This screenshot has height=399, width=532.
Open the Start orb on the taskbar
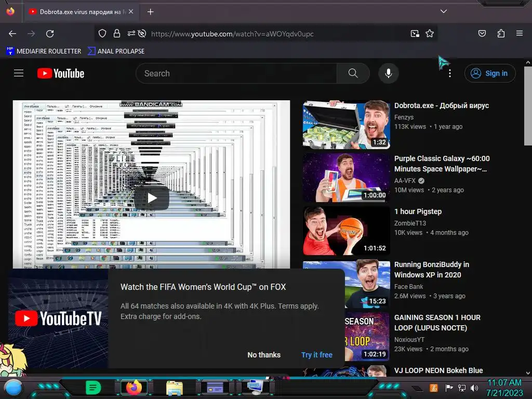pyautogui.click(x=13, y=388)
